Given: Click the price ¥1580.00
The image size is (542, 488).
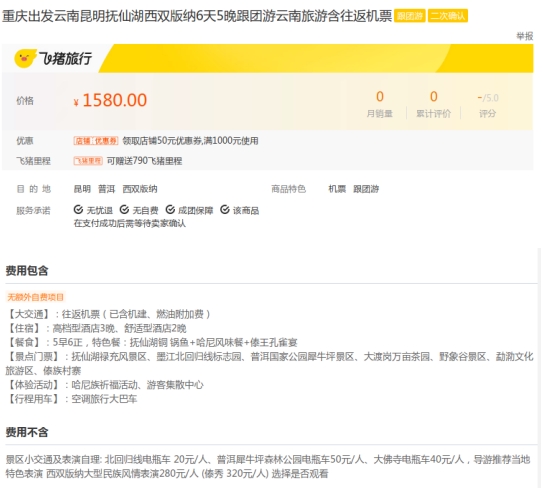Looking at the screenshot, I should (110, 100).
